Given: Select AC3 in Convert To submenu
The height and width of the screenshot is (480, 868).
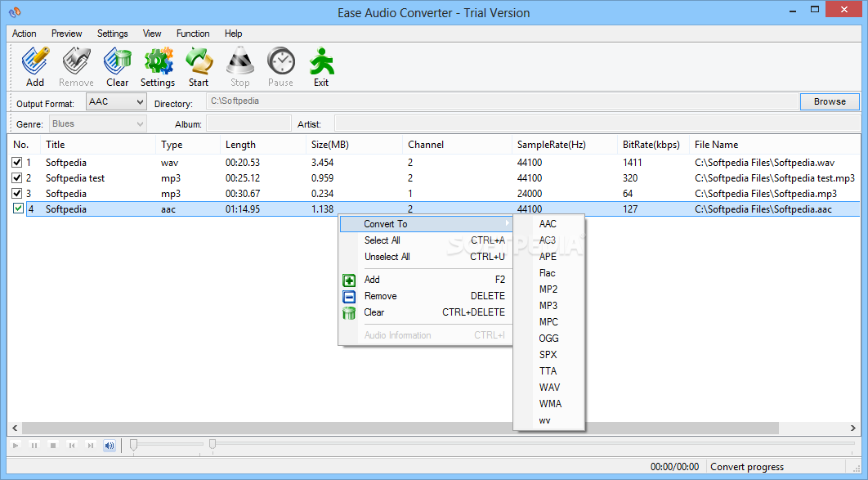Looking at the screenshot, I should pos(548,240).
